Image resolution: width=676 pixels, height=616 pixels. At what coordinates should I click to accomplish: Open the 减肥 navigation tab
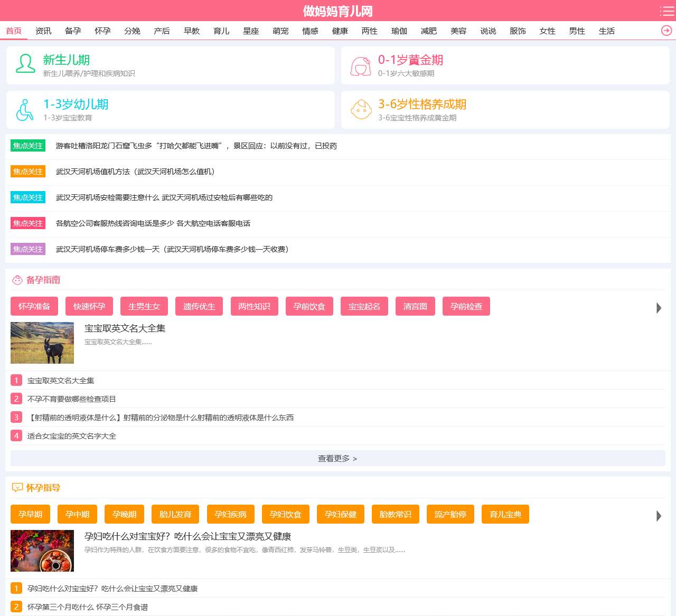click(429, 31)
